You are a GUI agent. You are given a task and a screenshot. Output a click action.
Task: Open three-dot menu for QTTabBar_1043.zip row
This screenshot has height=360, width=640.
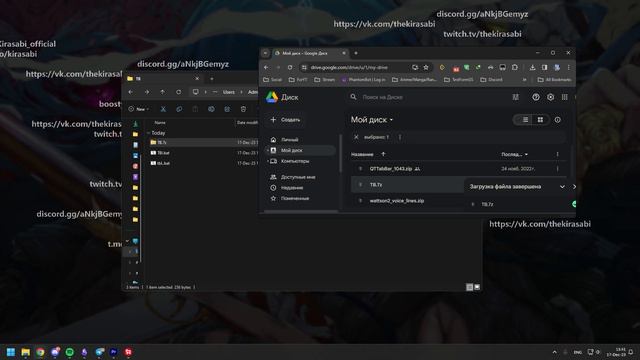[557, 169]
